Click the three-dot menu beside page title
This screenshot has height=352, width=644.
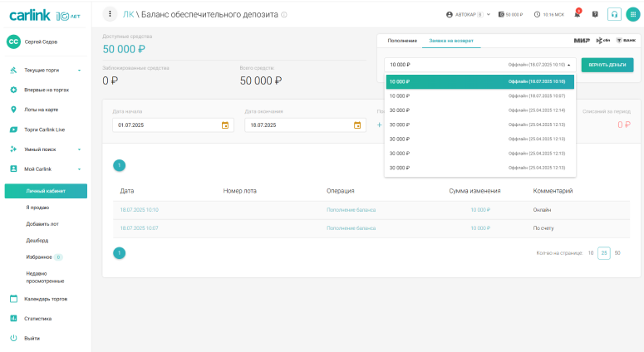(110, 14)
